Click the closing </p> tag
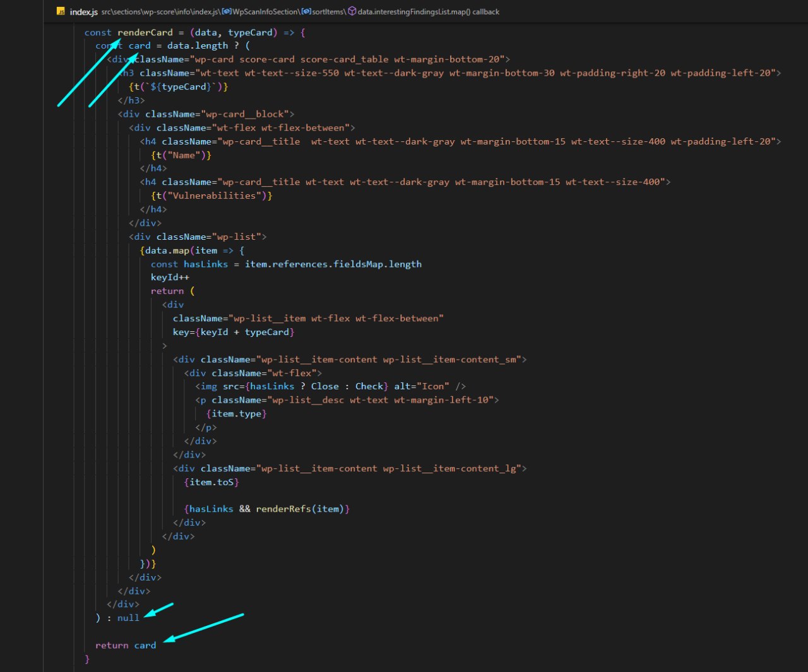808x672 pixels. point(206,427)
